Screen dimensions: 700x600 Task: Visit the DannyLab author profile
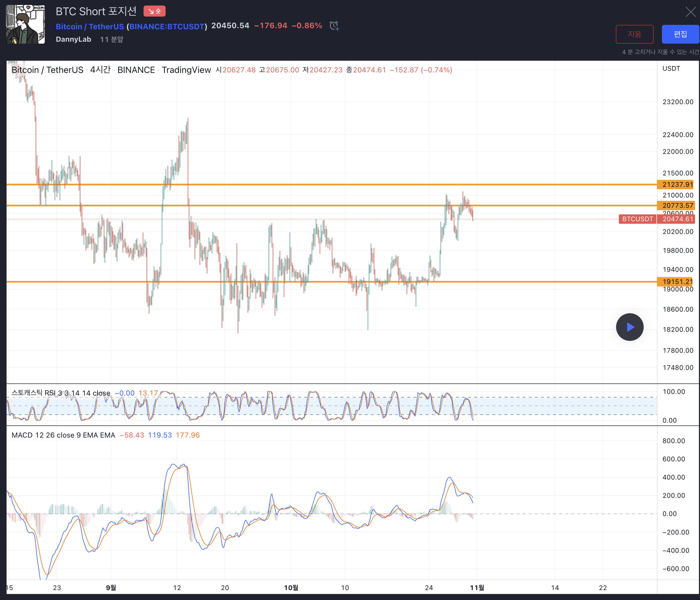[73, 39]
